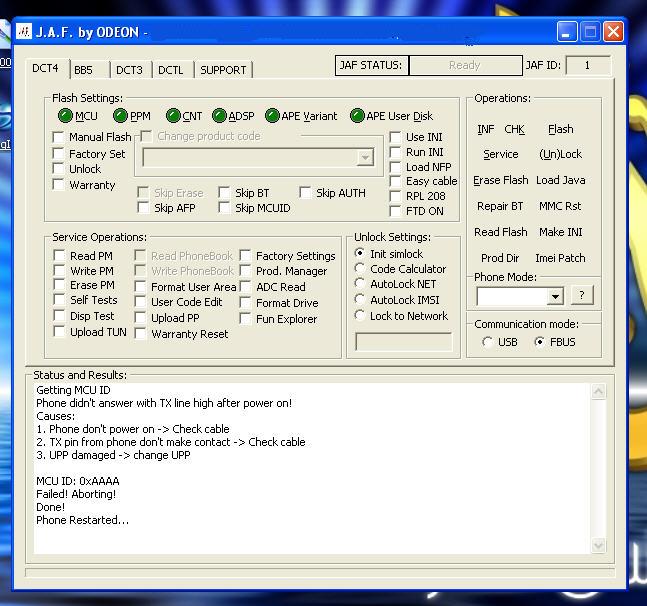Toggle the PPM green flash indicator

pos(120,116)
